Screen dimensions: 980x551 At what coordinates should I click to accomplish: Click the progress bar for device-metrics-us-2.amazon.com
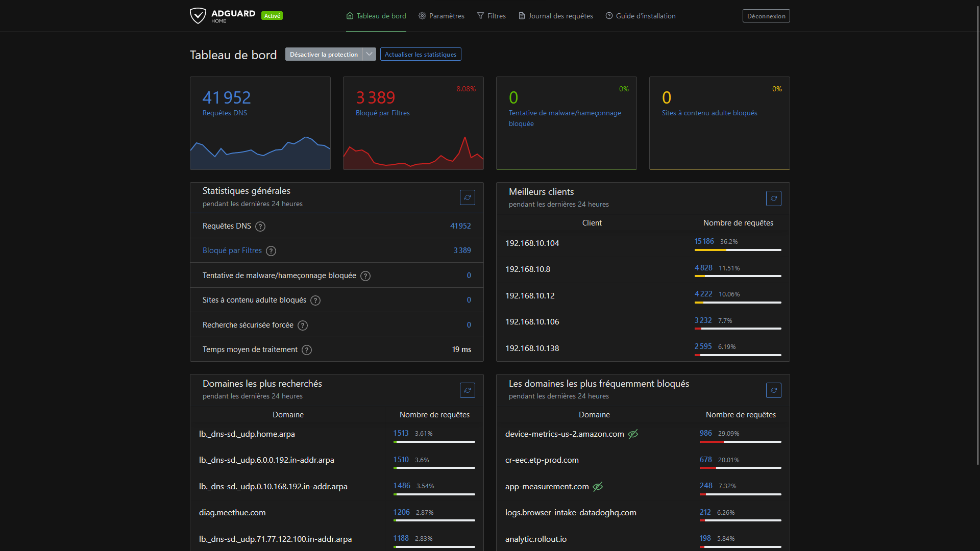point(741,442)
